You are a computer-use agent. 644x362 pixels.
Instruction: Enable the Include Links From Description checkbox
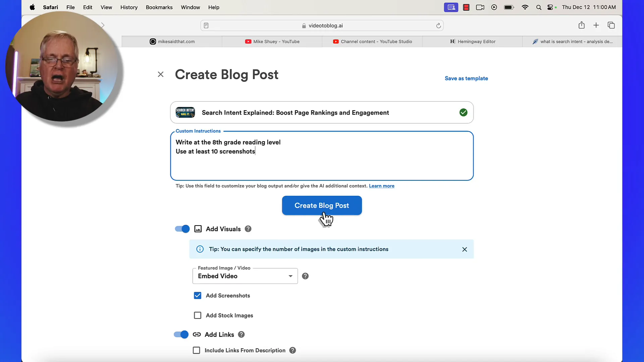coord(196,350)
